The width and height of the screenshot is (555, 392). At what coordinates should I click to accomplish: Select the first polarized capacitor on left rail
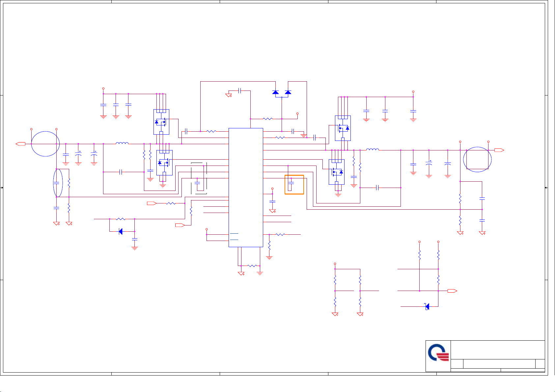click(78, 154)
